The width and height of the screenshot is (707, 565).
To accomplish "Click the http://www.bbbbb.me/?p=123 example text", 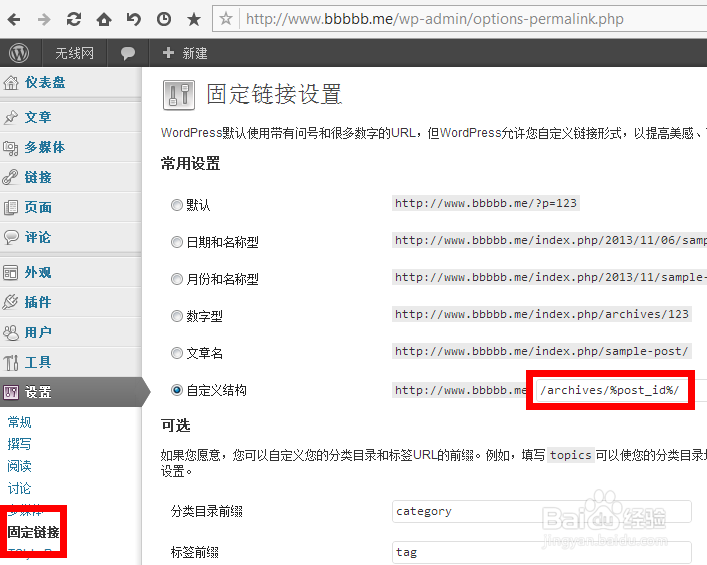I will (486, 203).
